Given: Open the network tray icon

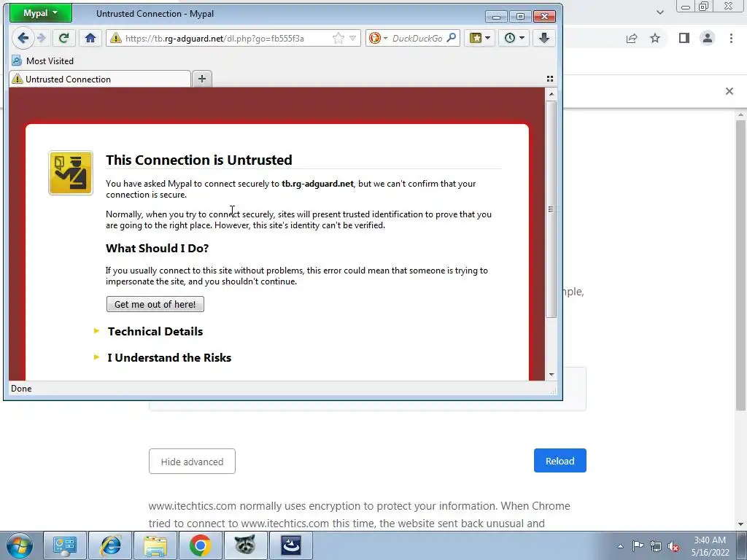Looking at the screenshot, I should (656, 546).
